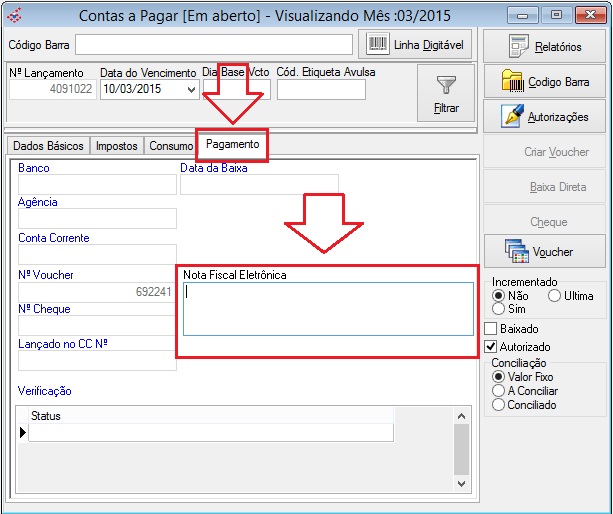Screen dimensions: 613x514
Task: Switch to the Consumo tab
Action: pos(170,146)
